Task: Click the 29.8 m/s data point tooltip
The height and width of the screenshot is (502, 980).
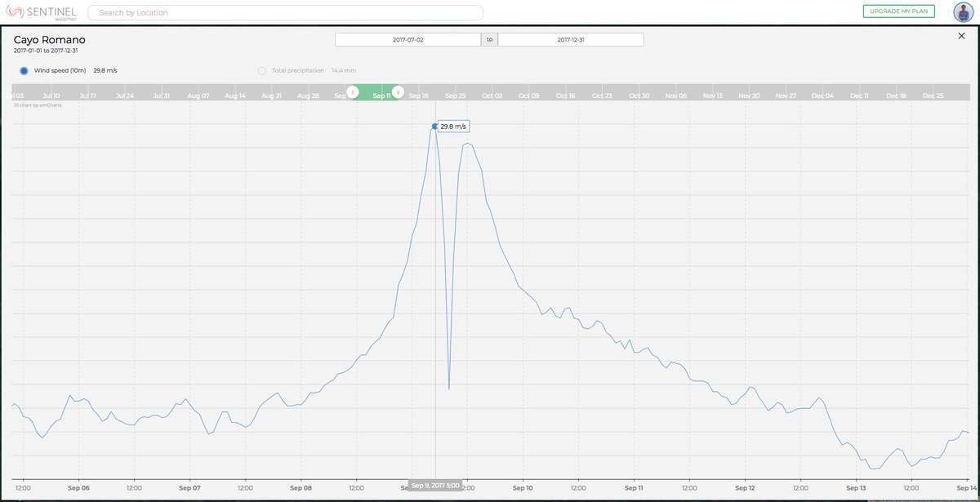Action: [453, 126]
